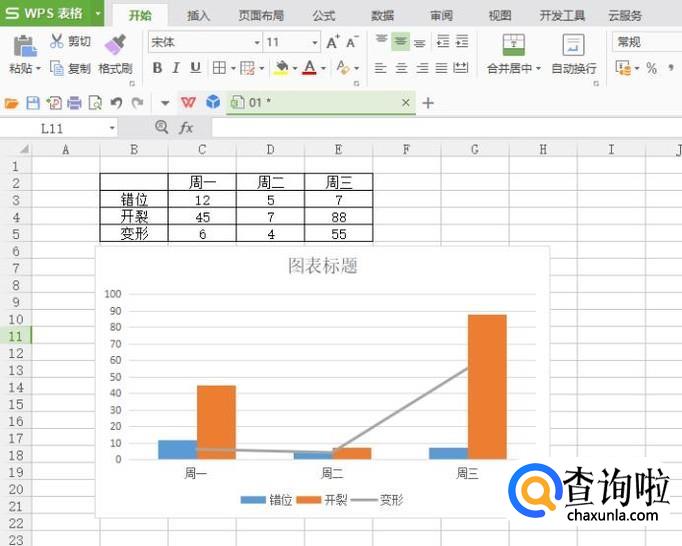The width and height of the screenshot is (682, 546).
Task: Click the Paste icon
Action: (x=25, y=46)
